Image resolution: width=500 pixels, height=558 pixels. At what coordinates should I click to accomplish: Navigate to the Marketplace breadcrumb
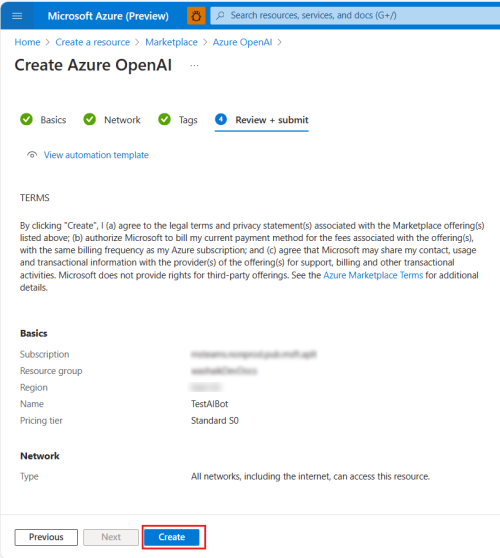171,42
